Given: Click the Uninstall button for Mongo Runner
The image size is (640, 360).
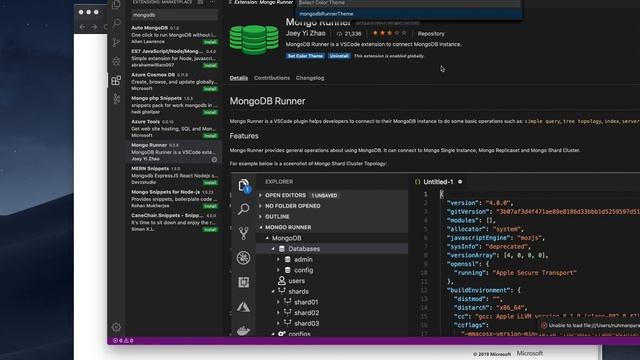Looking at the screenshot, I should point(339,56).
